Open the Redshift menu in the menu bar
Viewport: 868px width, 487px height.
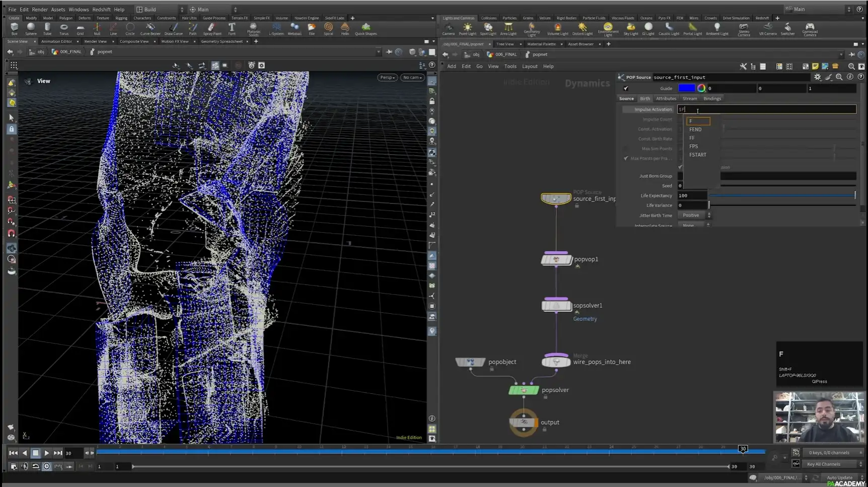(x=101, y=9)
